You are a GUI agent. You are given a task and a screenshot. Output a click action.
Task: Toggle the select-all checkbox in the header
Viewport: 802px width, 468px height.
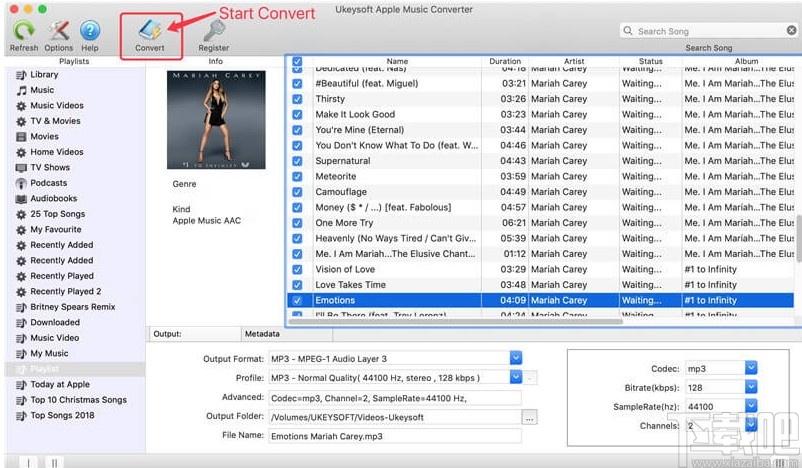297,61
